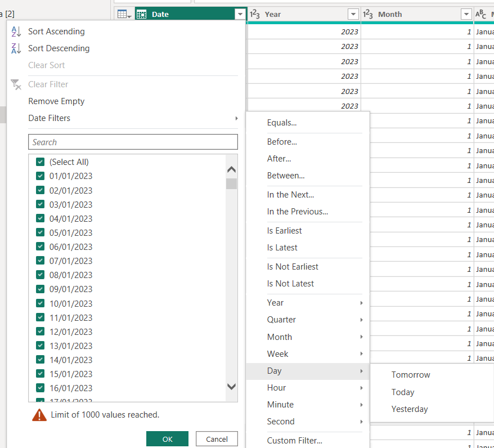Choose Sort Ascending from filter menu
This screenshot has height=448, width=494.
point(56,32)
